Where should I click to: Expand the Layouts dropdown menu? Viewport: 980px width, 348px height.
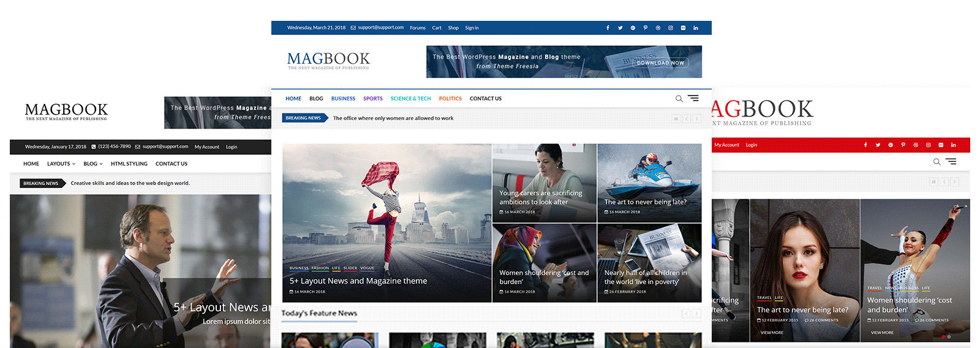[x=61, y=164]
